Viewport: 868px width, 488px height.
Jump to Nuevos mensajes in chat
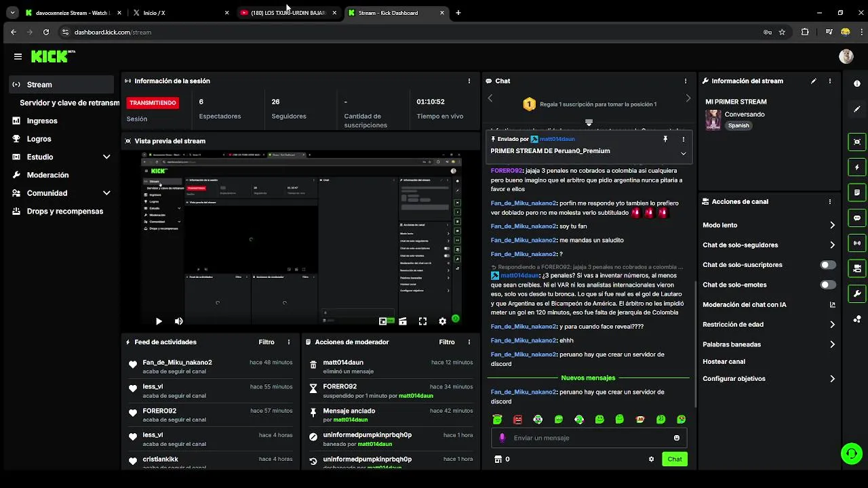[x=588, y=378]
